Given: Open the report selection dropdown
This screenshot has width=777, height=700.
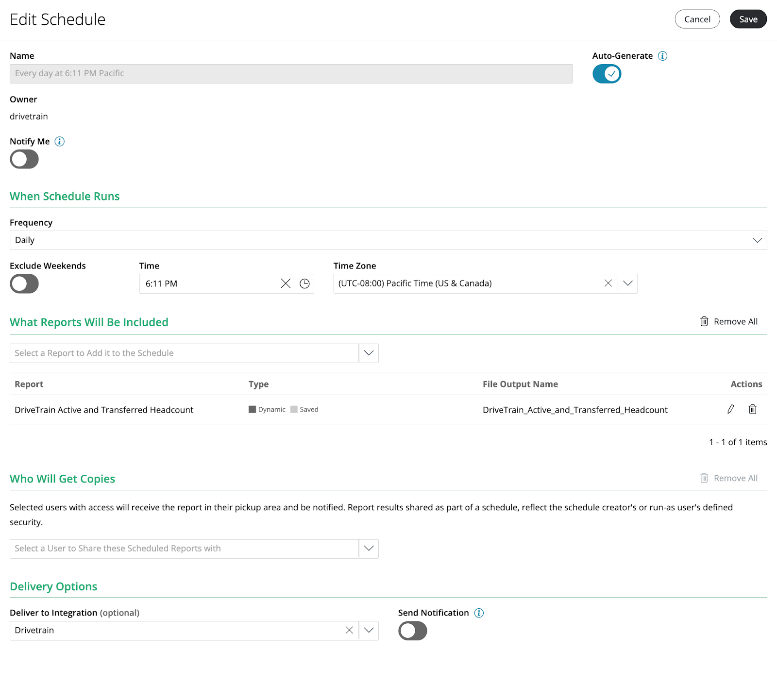Looking at the screenshot, I should tap(369, 353).
